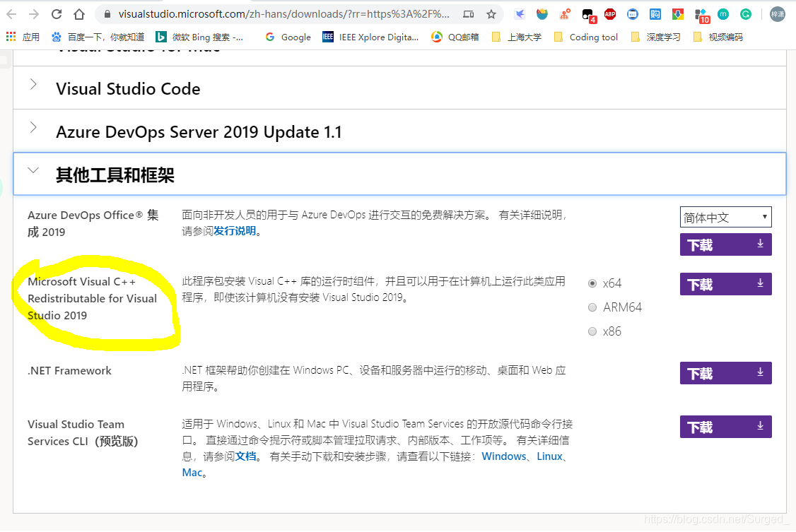Open the 简体中文 language dropdown
This screenshot has height=532, width=796.
coord(725,217)
